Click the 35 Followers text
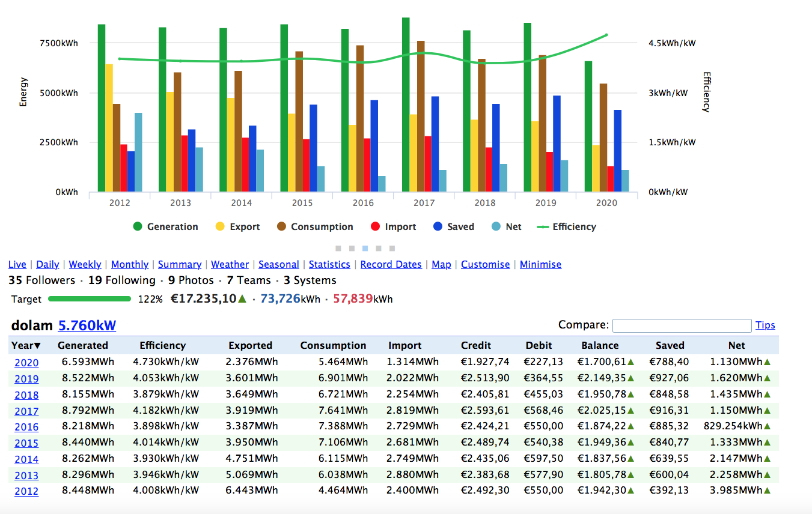Image resolution: width=812 pixels, height=514 pixels. pyautogui.click(x=42, y=280)
